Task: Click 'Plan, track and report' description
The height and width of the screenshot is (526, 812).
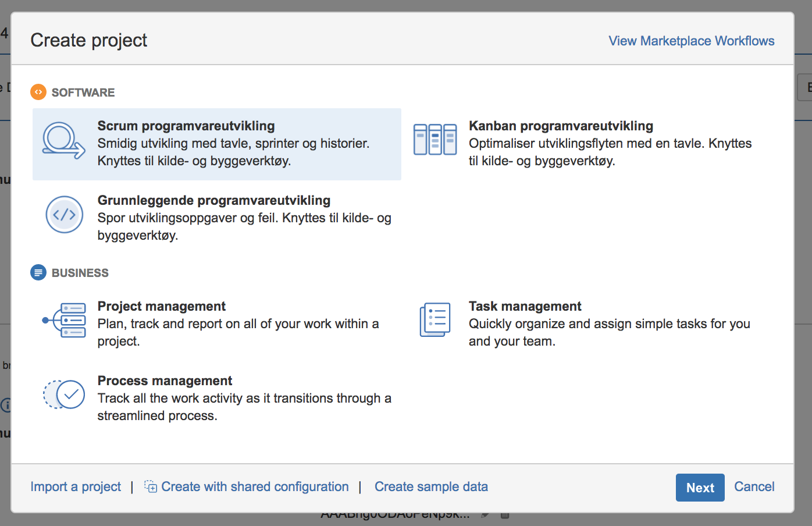Action: pos(238,332)
